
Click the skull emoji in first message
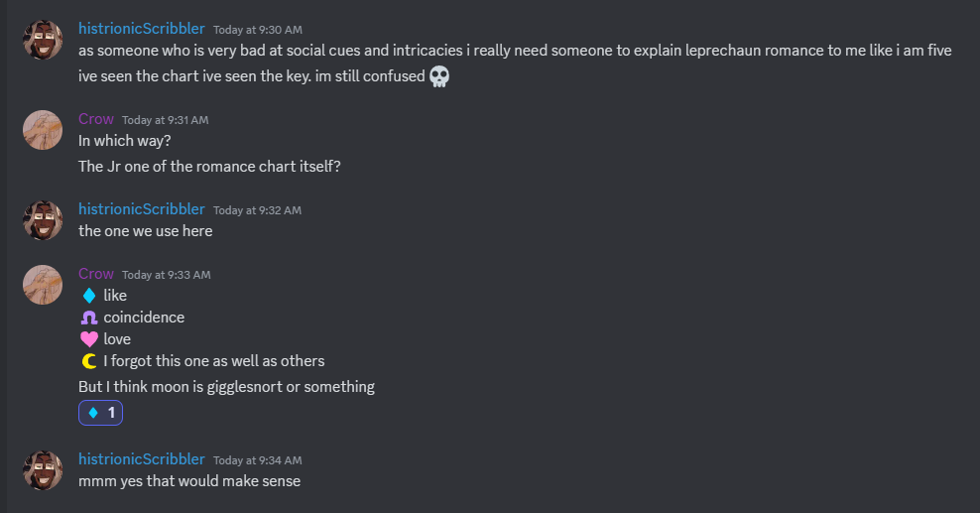point(441,76)
